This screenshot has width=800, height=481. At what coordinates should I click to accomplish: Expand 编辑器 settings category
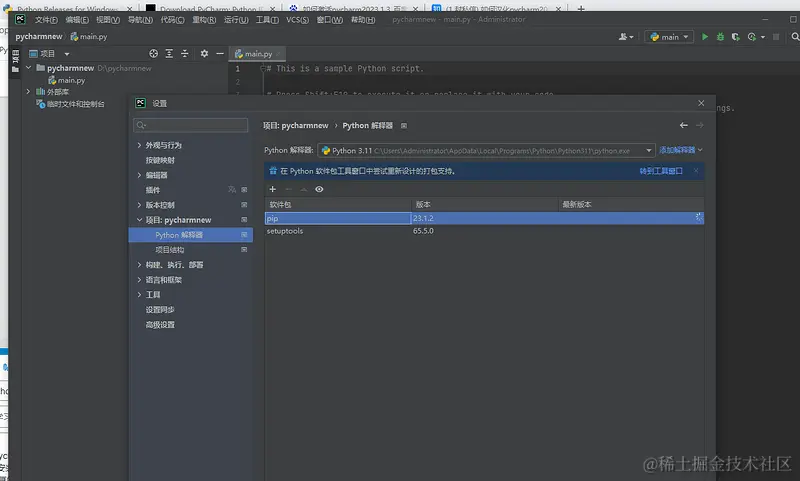point(139,175)
